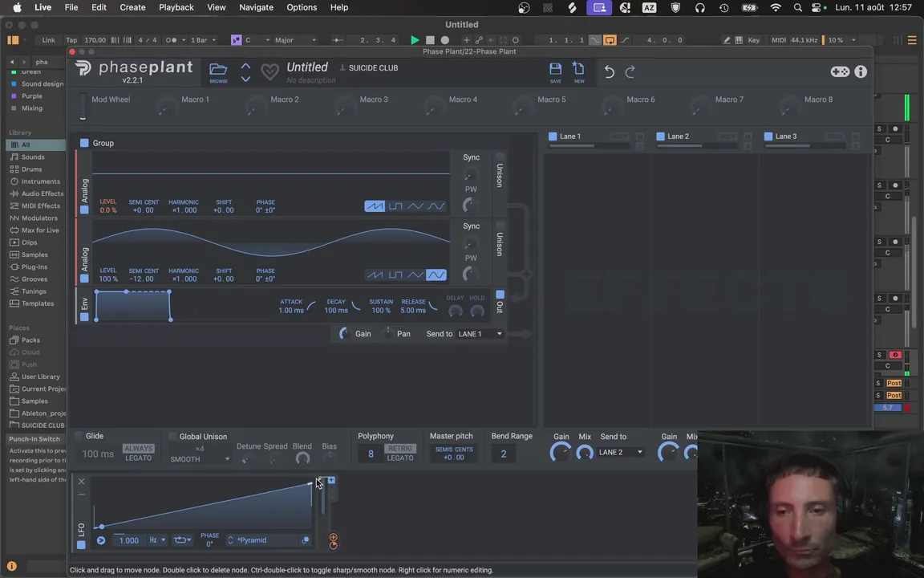The image size is (924, 578).
Task: Select saw waveform on second Analog oscillator
Action: [375, 275]
